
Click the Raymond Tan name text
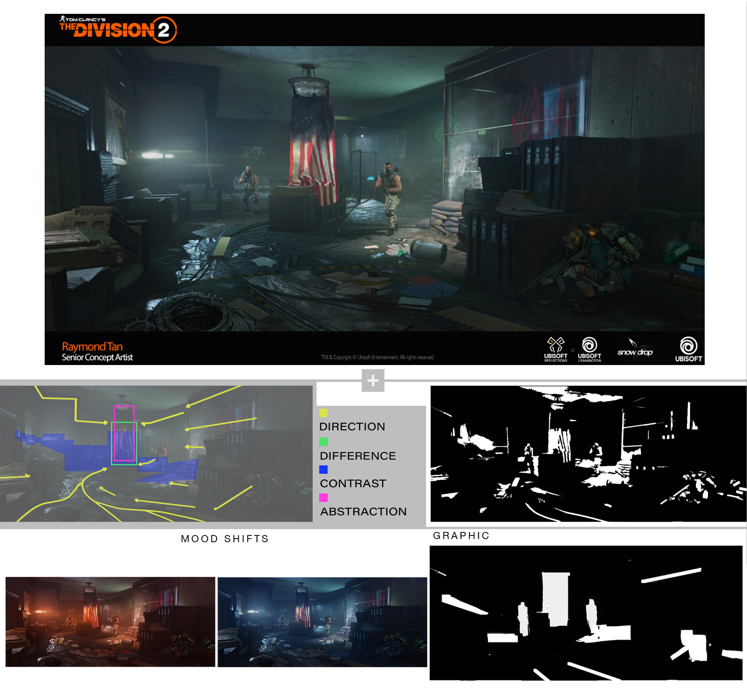point(92,347)
